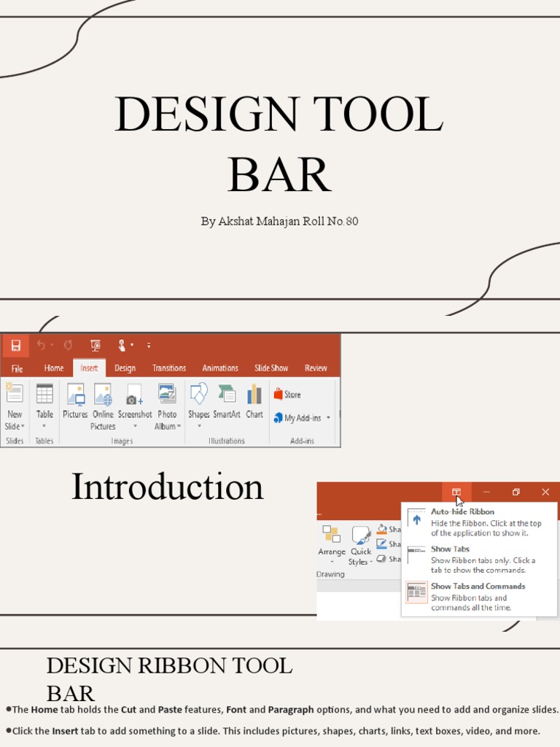Click the Shape Fill paint bucket icon
Viewport: 560px width, 747px height.
point(381,529)
